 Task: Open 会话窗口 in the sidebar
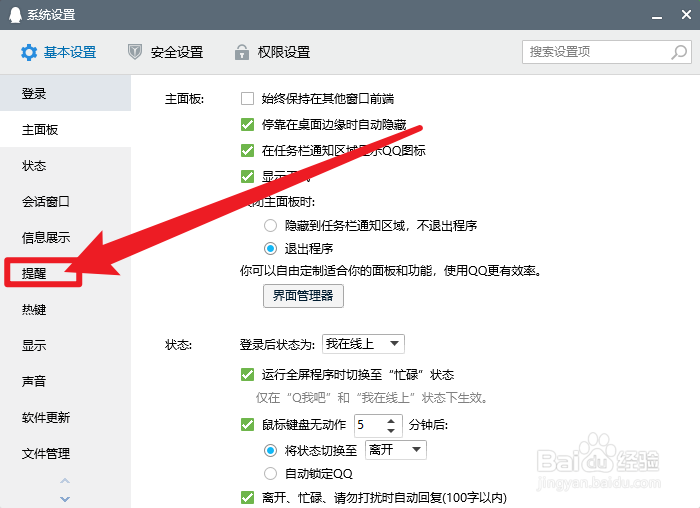pyautogui.click(x=66, y=202)
